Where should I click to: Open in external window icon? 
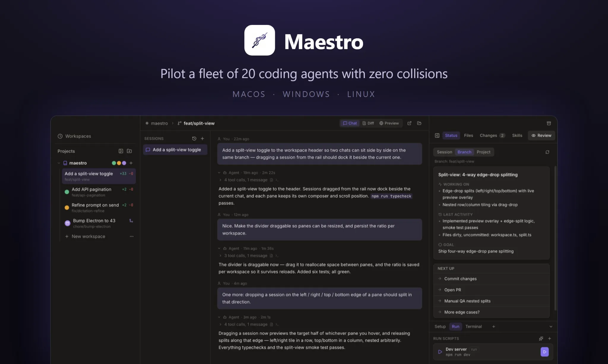[x=409, y=123]
